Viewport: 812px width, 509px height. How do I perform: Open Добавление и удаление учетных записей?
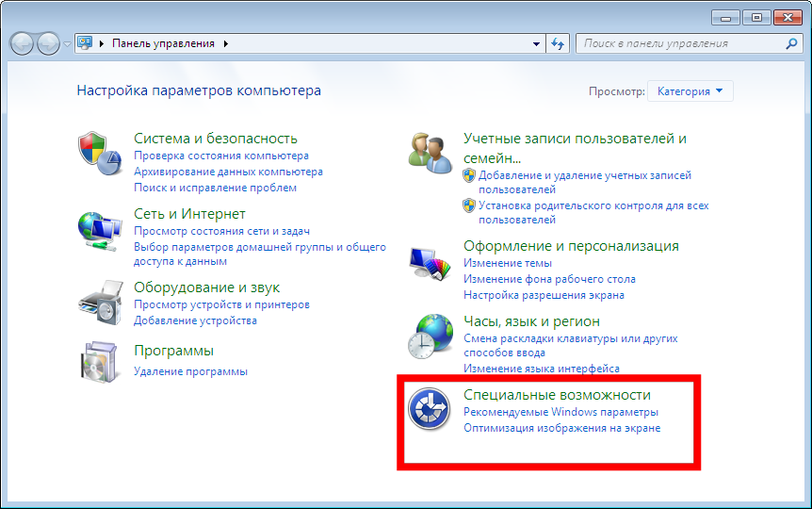pyautogui.click(x=585, y=183)
